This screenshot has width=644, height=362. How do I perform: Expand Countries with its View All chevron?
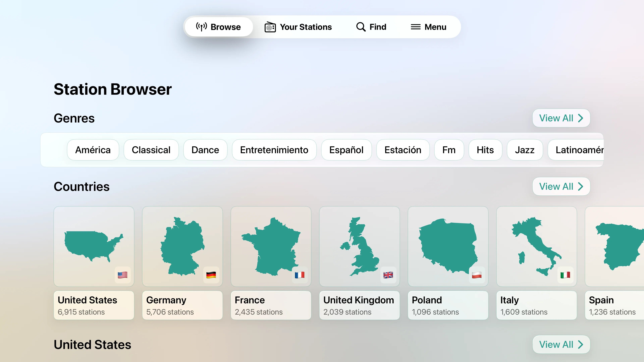580,186
